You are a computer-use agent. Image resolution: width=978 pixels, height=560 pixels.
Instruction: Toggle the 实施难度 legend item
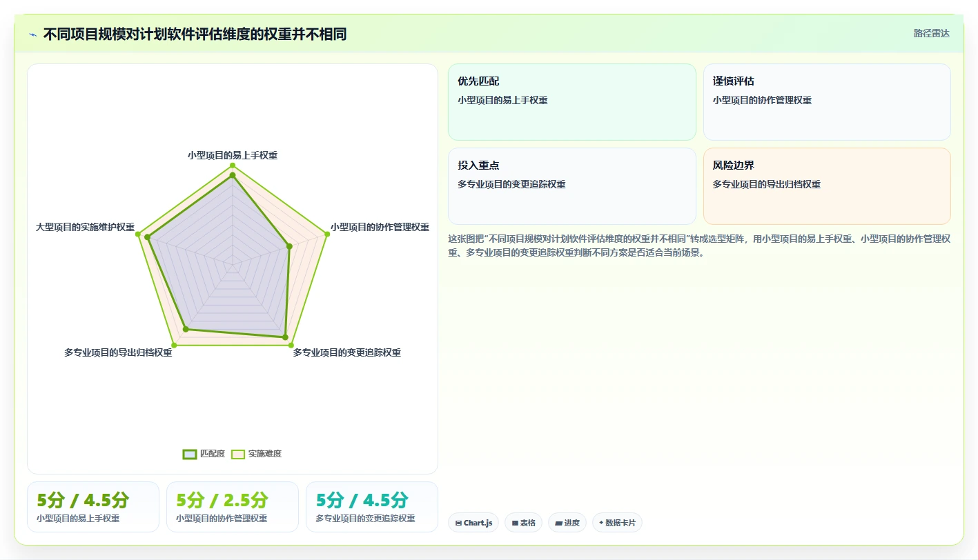click(x=256, y=454)
